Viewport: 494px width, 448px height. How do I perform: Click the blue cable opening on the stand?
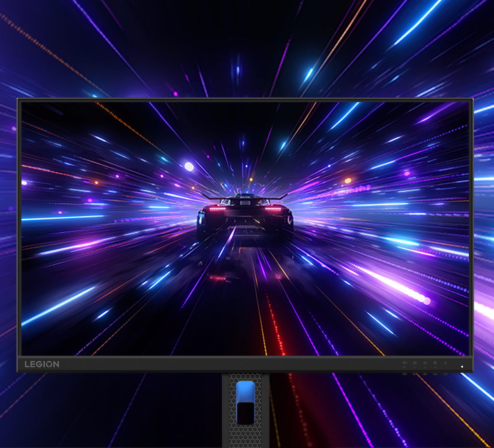click(x=245, y=391)
